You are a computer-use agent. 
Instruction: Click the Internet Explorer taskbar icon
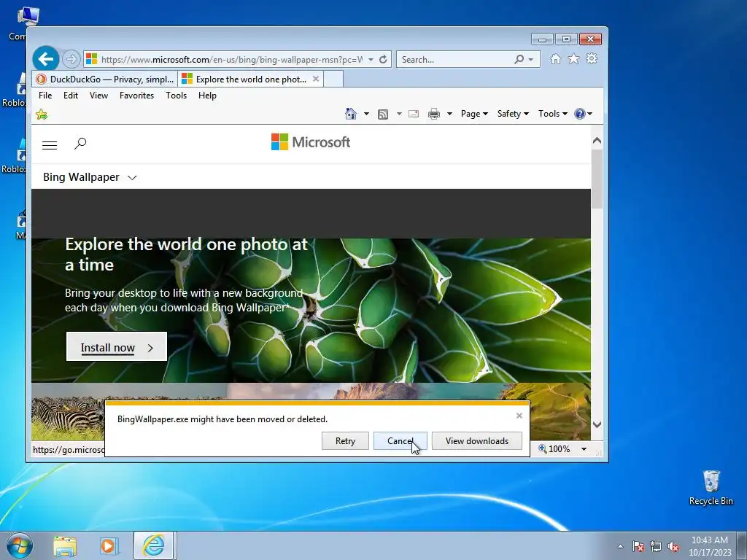(x=153, y=545)
